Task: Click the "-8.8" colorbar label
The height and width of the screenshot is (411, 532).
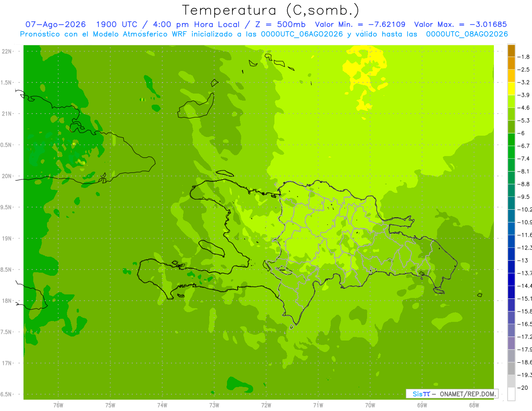Action: click(x=524, y=184)
